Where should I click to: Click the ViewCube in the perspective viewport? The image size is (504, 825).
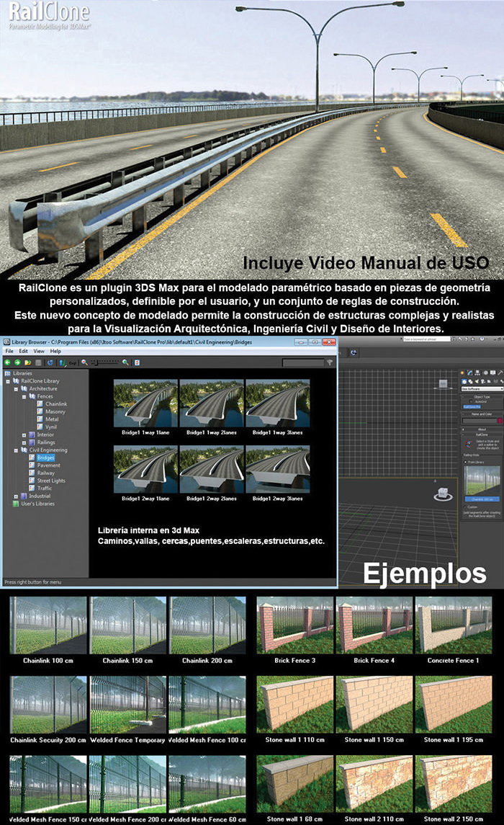tap(443, 494)
